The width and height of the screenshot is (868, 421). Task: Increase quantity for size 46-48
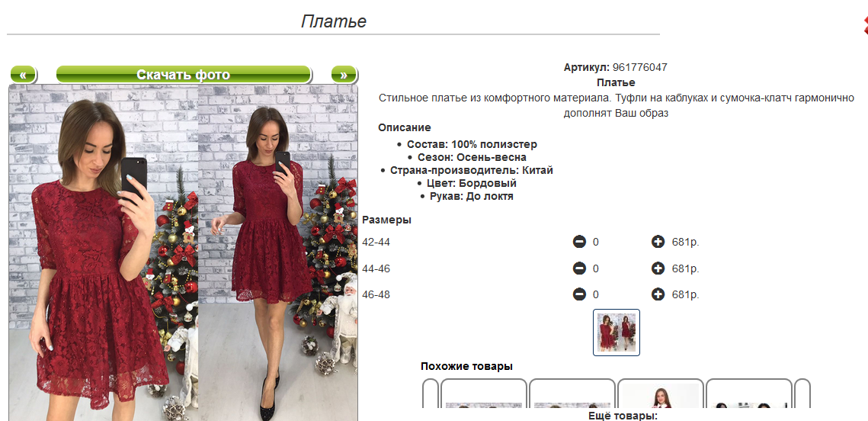pos(658,294)
